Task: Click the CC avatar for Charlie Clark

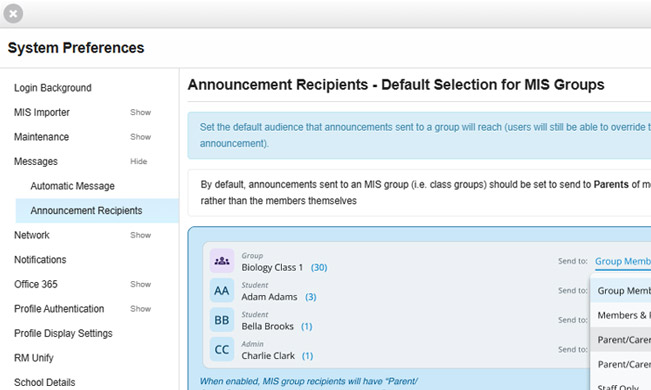Action: coord(222,349)
